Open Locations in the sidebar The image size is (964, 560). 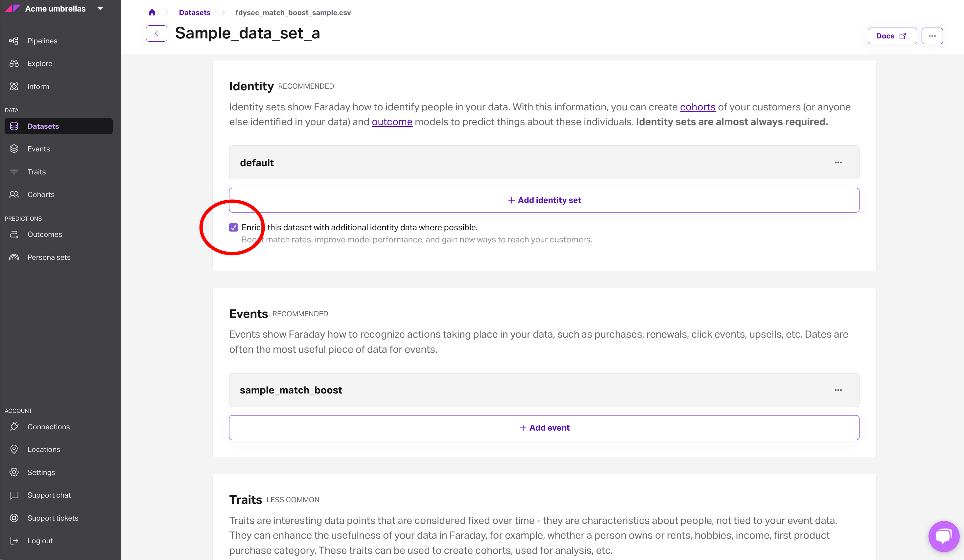tap(44, 450)
